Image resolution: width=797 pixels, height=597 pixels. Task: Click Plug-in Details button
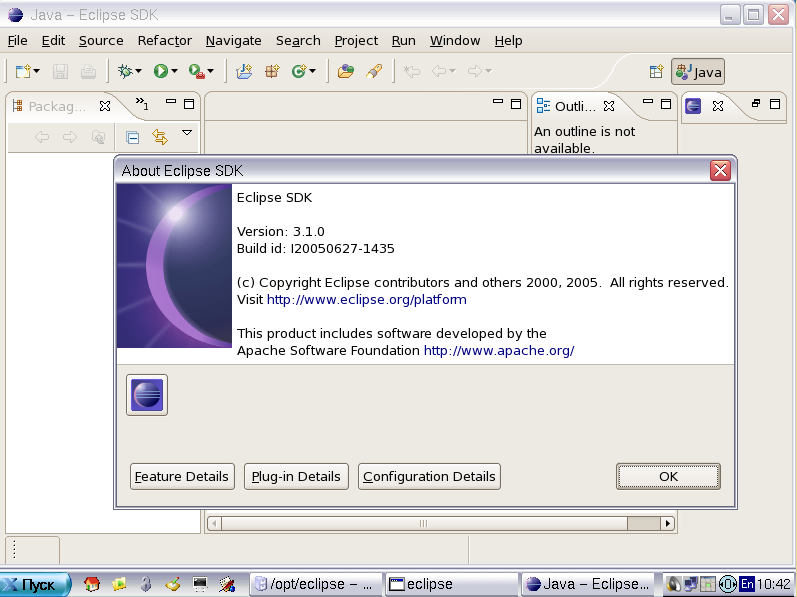pyautogui.click(x=296, y=477)
